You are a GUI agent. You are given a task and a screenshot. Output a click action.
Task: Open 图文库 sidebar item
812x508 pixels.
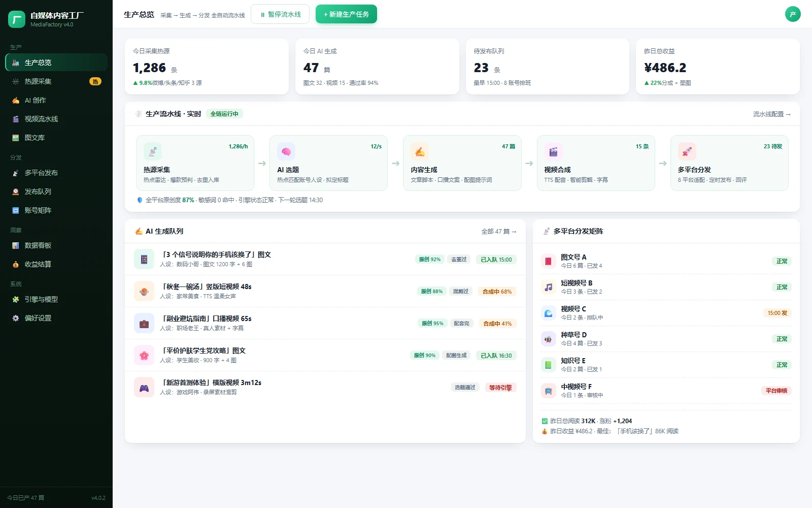tap(56, 138)
